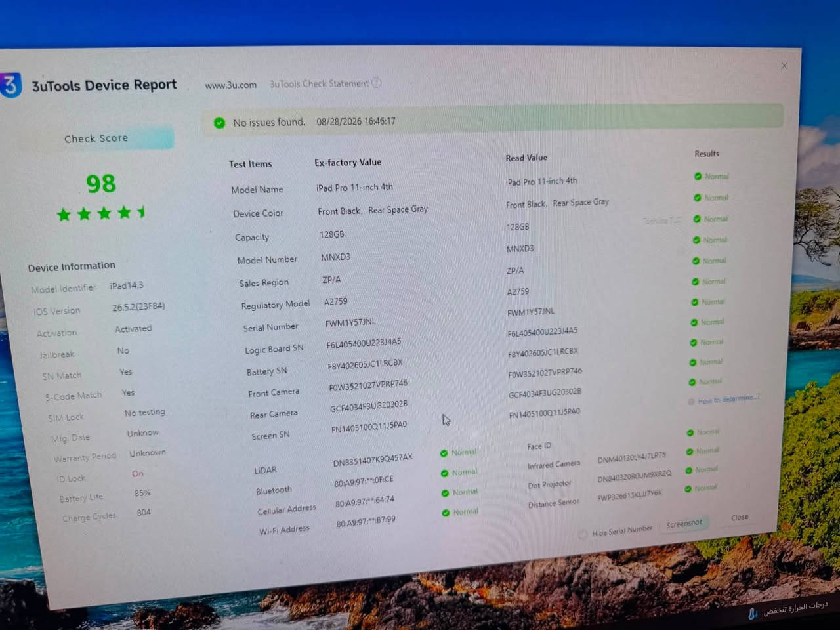Click the Normal check icon for Model Number
This screenshot has width=840, height=630.
696,240
